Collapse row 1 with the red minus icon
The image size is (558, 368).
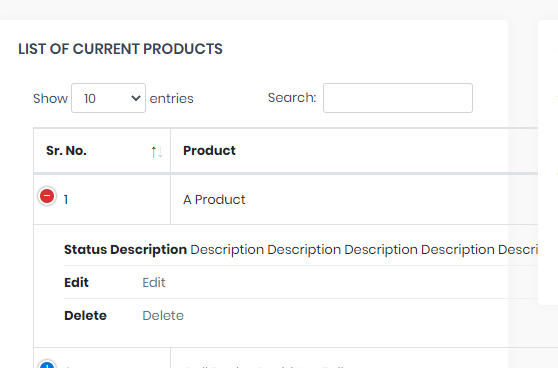tap(47, 196)
